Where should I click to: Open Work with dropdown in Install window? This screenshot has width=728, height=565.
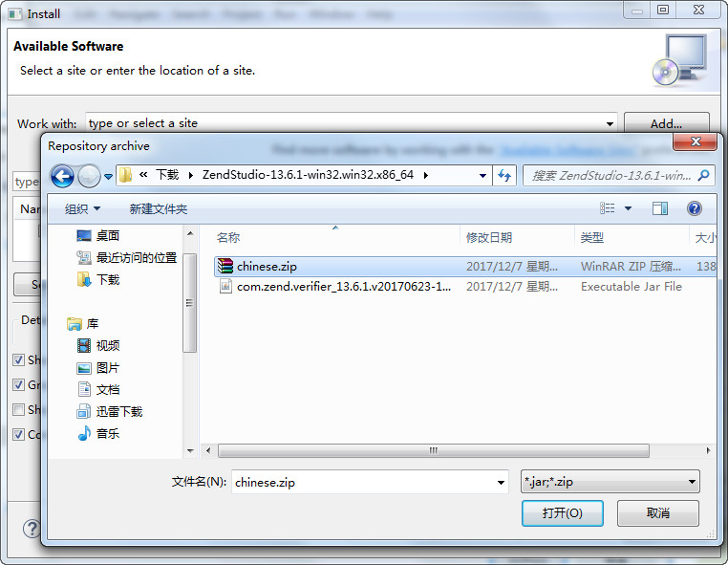tap(610, 123)
